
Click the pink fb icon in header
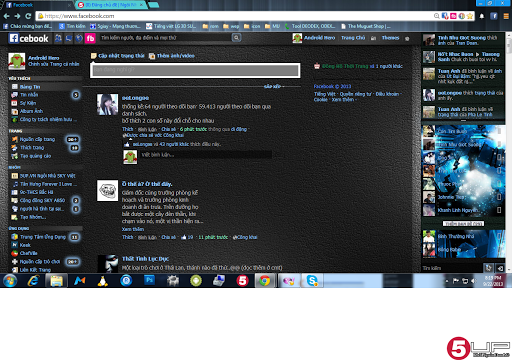point(90,38)
